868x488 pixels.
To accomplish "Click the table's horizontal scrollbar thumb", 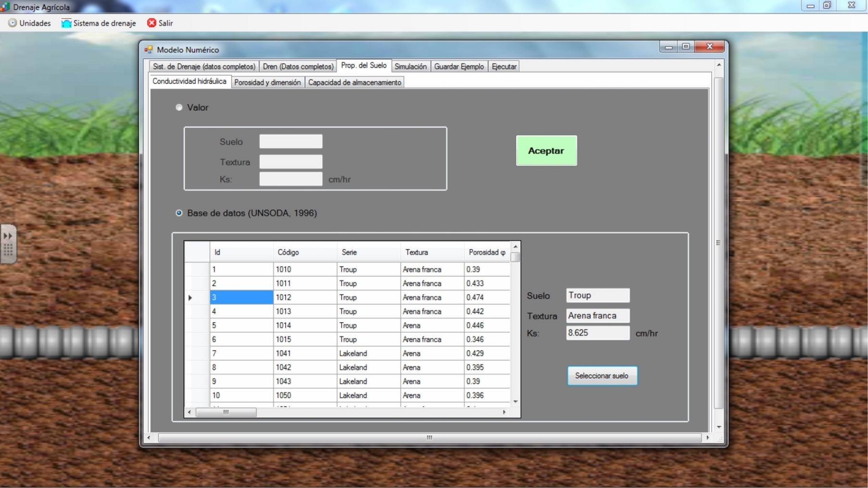I will coord(226,412).
